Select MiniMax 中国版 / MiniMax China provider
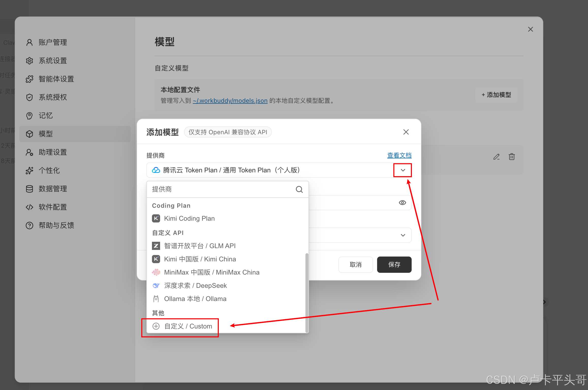 (226, 272)
